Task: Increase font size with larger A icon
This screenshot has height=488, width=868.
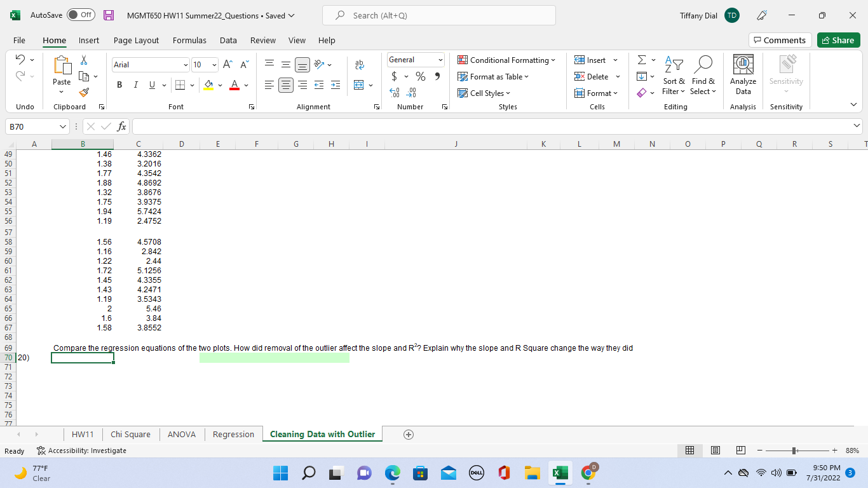Action: pyautogui.click(x=227, y=65)
